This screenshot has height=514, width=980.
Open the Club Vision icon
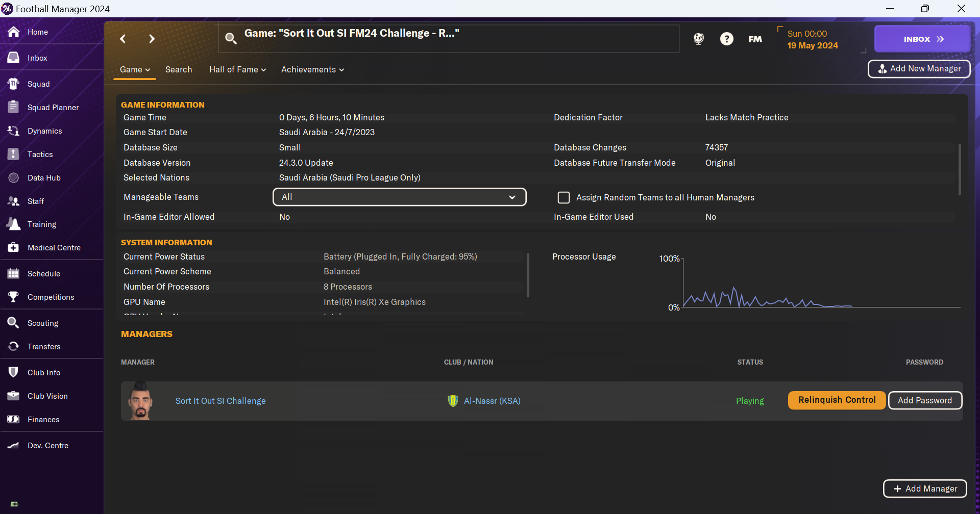(14, 396)
